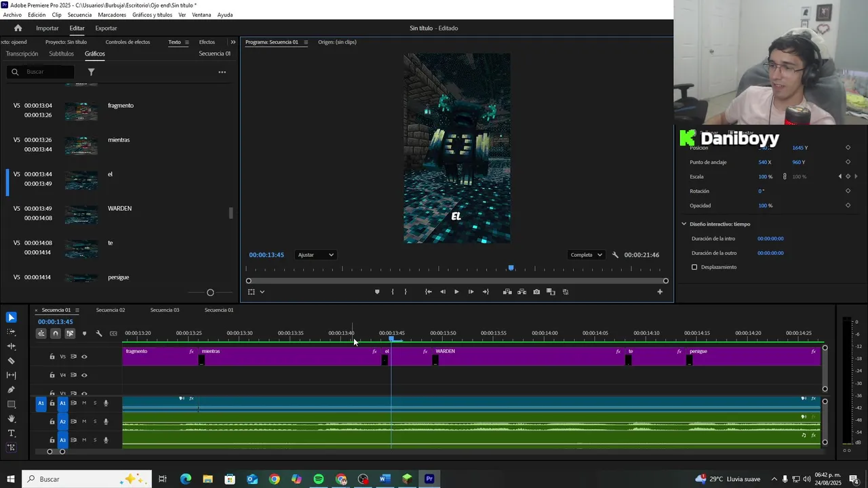Select the Selection tool arrow
This screenshot has height=488, width=868.
point(12,317)
